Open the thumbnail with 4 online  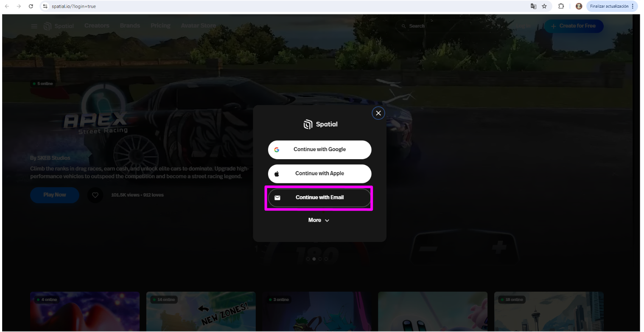click(x=85, y=312)
